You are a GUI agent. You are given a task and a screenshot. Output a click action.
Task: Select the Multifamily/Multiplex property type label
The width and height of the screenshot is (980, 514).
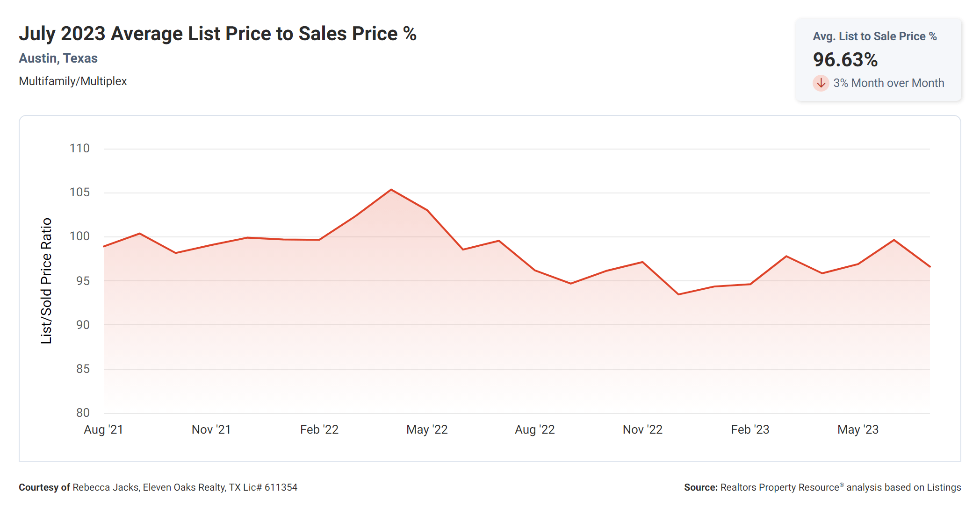(x=72, y=81)
